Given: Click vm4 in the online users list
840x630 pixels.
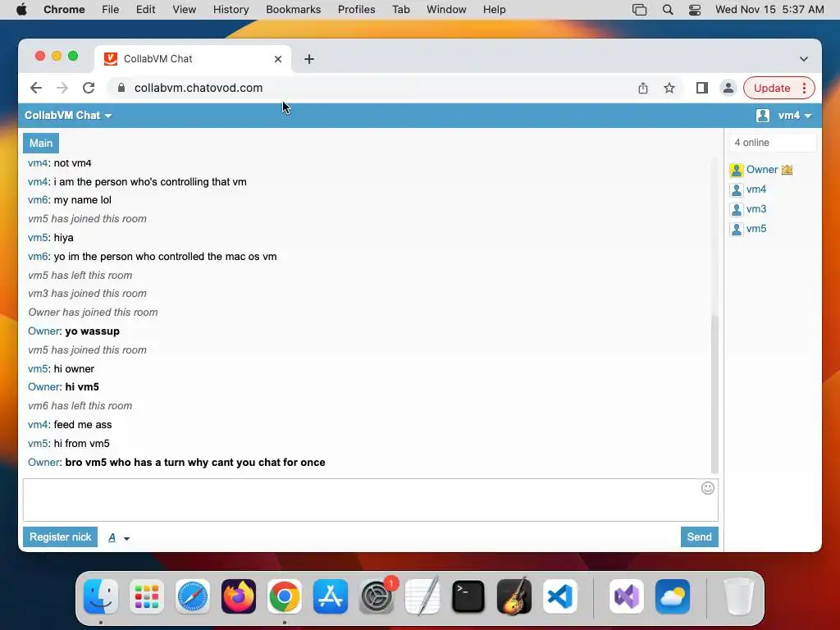Looking at the screenshot, I should 756,189.
